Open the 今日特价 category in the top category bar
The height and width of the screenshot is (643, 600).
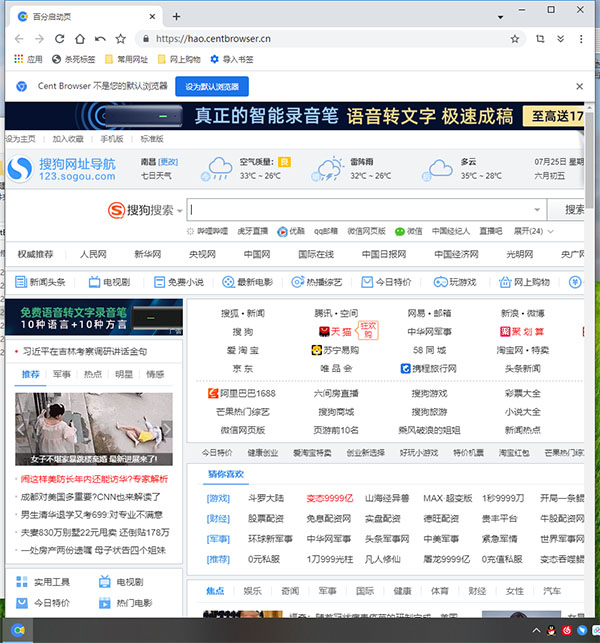click(x=386, y=282)
